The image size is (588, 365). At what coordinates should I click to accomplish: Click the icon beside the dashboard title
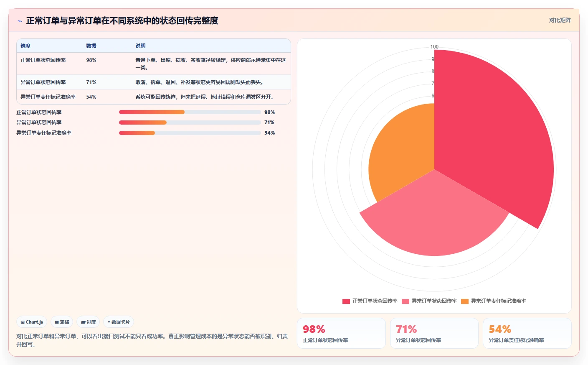20,20
